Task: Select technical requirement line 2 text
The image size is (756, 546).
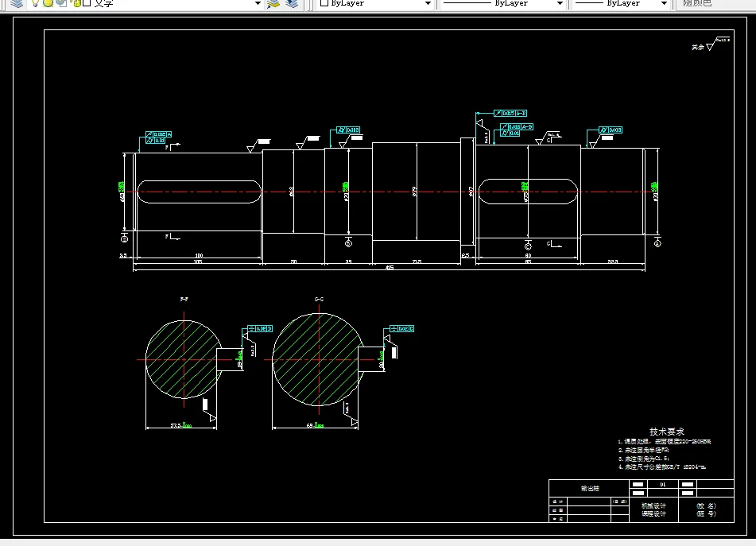Action: click(644, 450)
